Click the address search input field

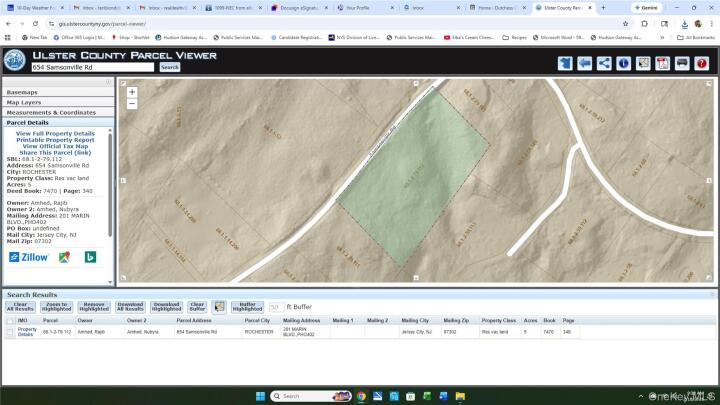pos(93,67)
